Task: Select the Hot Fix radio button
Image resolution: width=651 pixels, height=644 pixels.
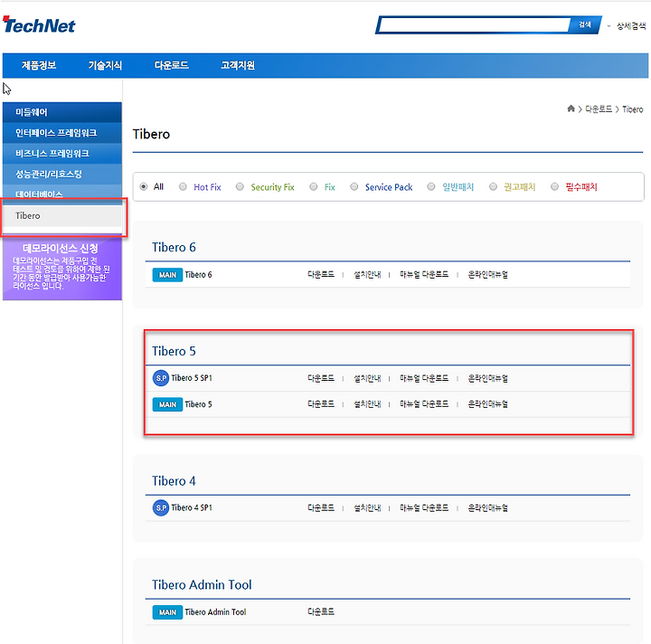Action: 183,187
